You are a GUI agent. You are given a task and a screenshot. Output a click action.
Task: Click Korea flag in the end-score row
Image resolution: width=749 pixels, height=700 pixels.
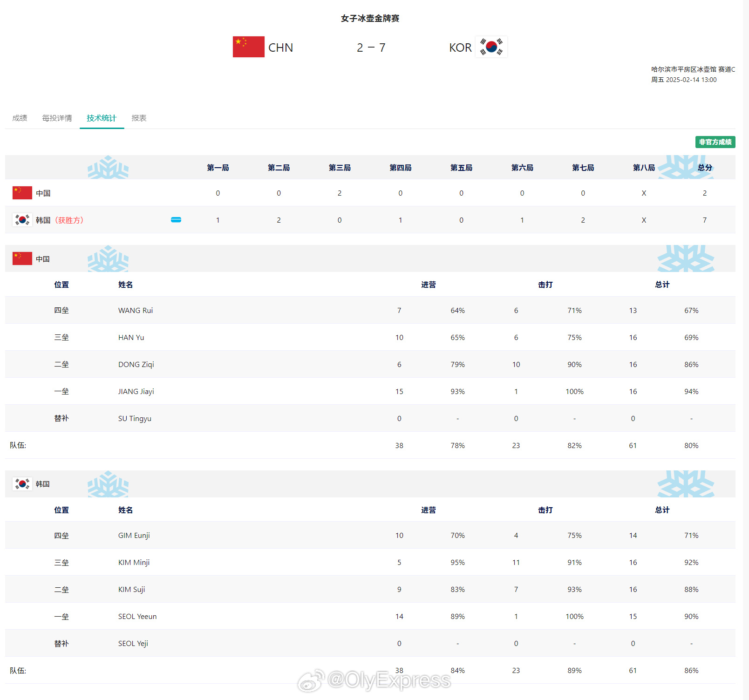[x=22, y=220]
